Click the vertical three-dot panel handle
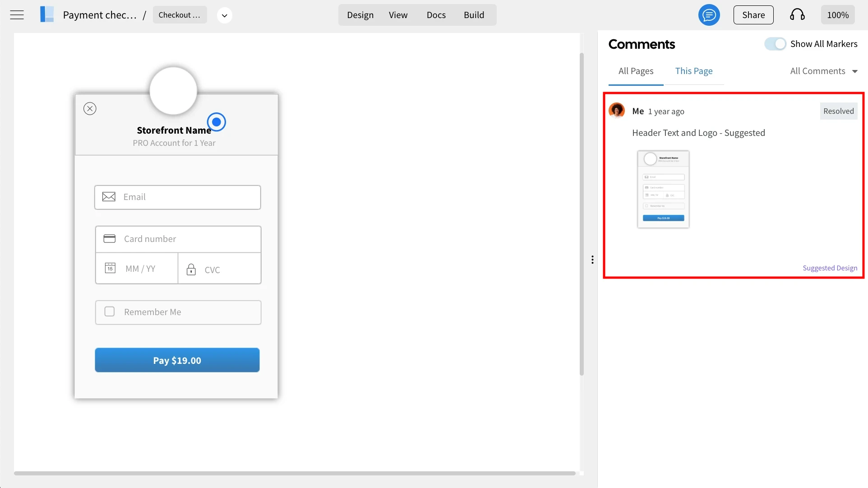 (592, 260)
